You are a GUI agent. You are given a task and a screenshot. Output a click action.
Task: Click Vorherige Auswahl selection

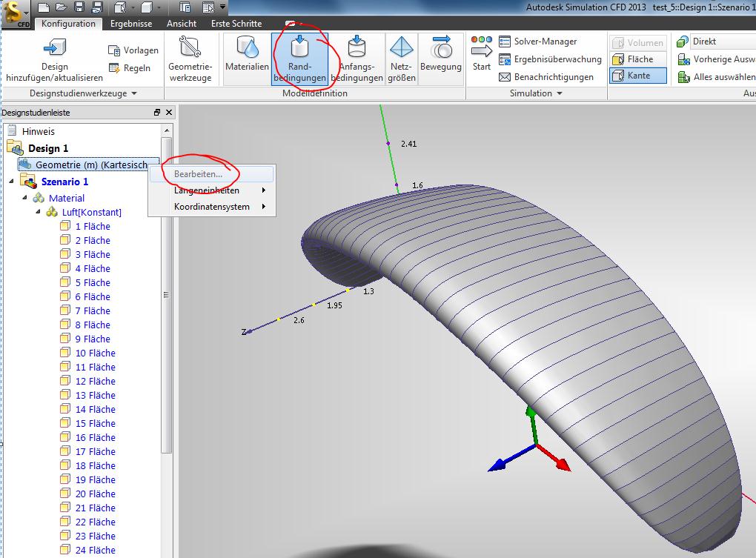click(x=716, y=59)
